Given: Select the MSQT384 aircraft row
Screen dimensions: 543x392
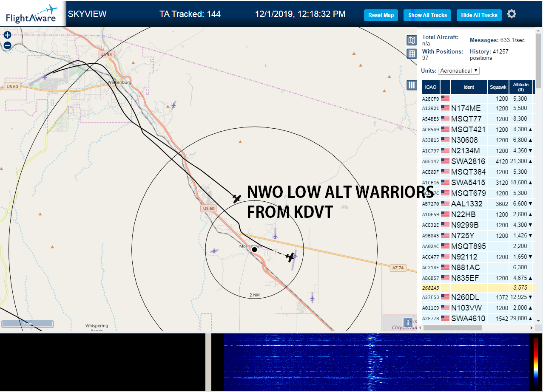Looking at the screenshot, I should [478, 172].
